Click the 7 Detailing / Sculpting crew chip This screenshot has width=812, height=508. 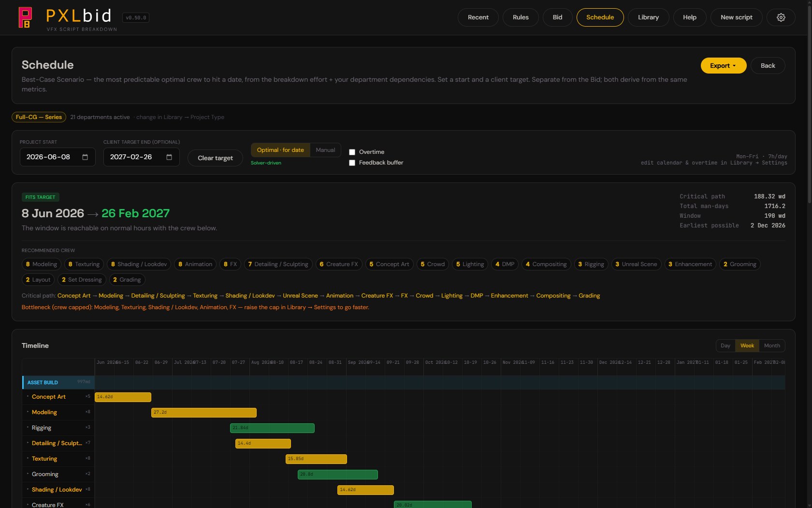pyautogui.click(x=278, y=264)
